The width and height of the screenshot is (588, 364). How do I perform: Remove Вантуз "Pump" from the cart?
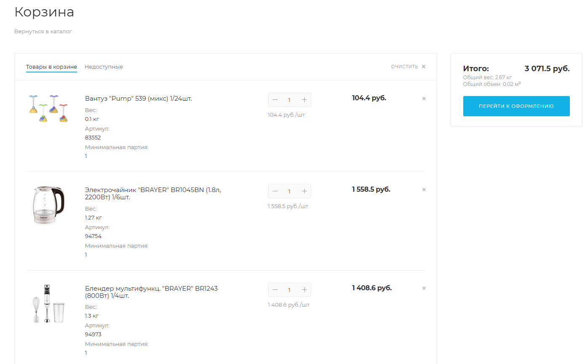point(424,99)
